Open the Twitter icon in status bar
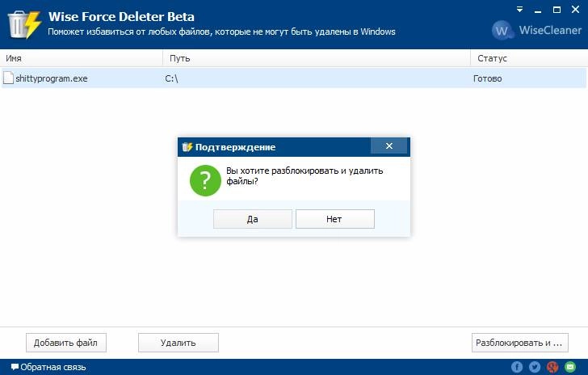 tap(535, 367)
